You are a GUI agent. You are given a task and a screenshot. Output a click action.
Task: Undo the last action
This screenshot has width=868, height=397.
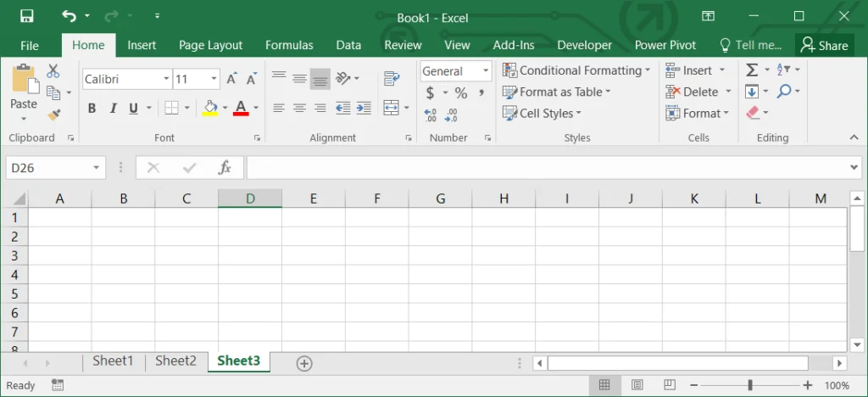coord(69,16)
